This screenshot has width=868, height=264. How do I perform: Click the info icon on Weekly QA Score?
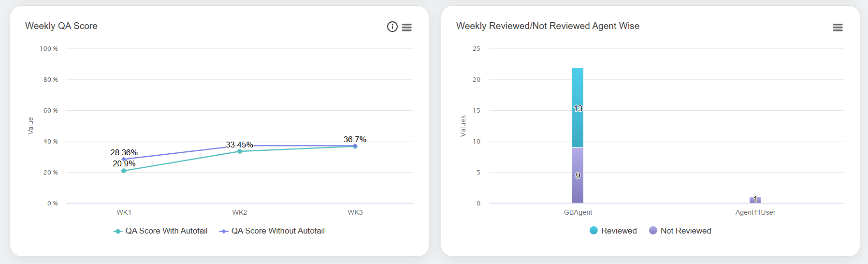pos(392,27)
